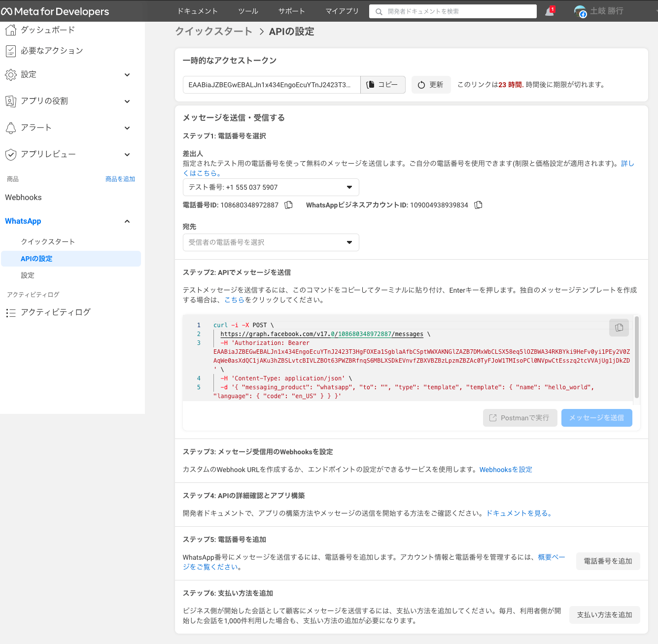Click the アプリの役割 badge icon

[x=10, y=101]
